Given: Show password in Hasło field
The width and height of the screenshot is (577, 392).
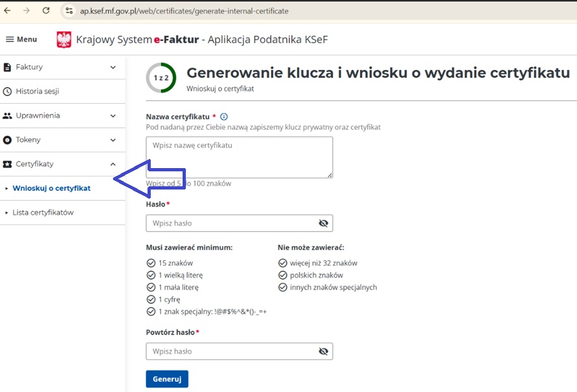Looking at the screenshot, I should pos(323,223).
